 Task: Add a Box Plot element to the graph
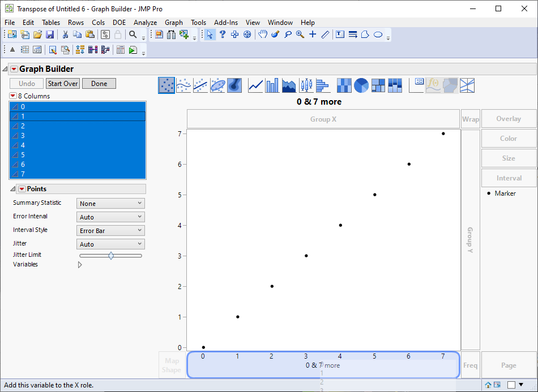coord(305,85)
